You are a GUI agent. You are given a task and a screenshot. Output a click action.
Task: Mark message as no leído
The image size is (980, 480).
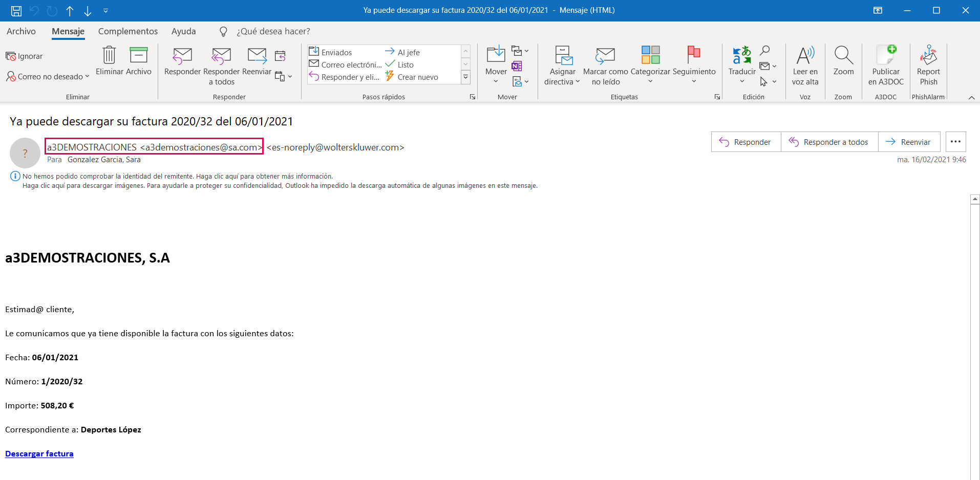coord(606,66)
